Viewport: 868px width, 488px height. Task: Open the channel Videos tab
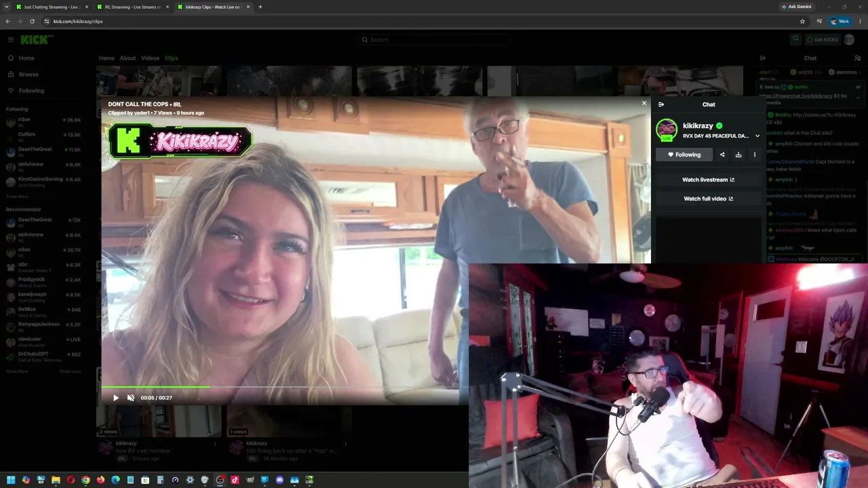(151, 58)
